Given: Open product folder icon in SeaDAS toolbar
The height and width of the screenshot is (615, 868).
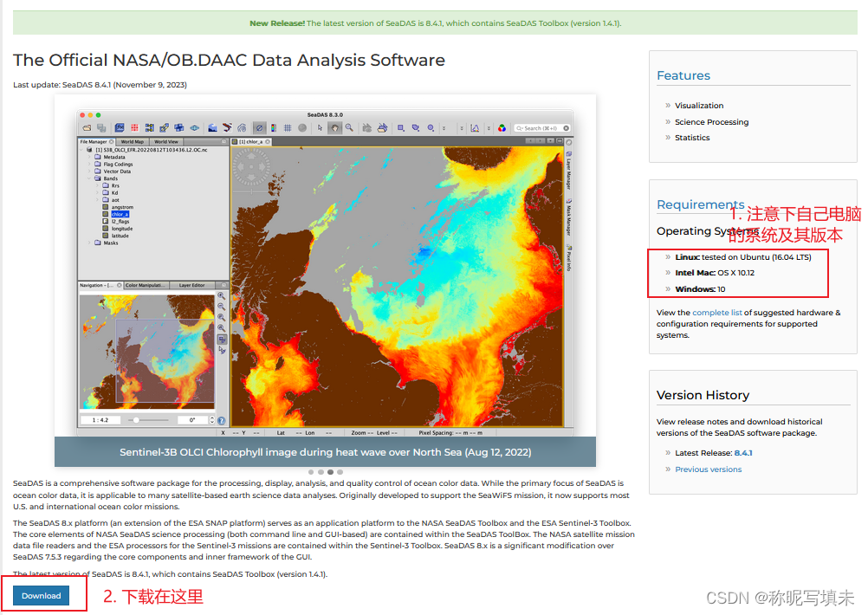Looking at the screenshot, I should coord(87,128).
